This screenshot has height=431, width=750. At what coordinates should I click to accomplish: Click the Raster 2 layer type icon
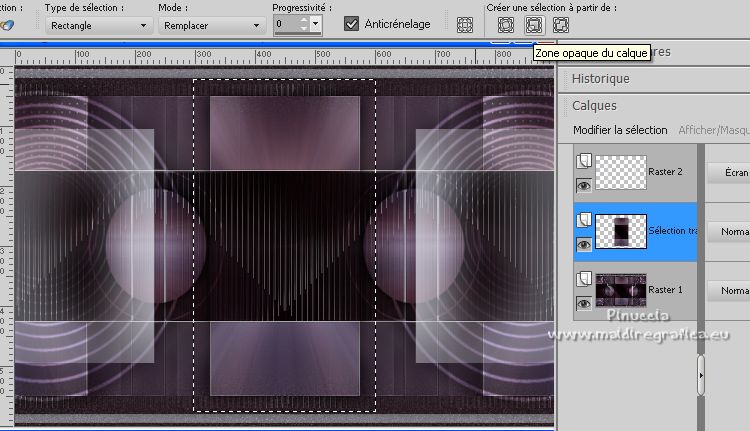pyautogui.click(x=584, y=160)
